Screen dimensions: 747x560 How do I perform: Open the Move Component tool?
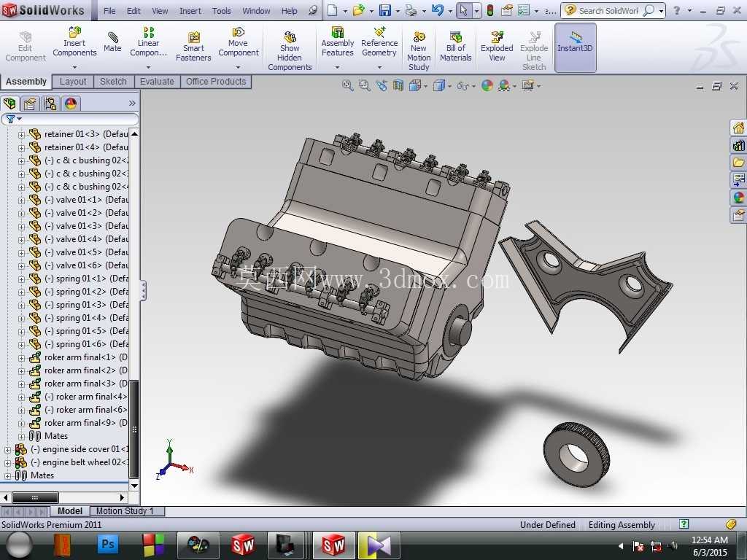point(239,42)
